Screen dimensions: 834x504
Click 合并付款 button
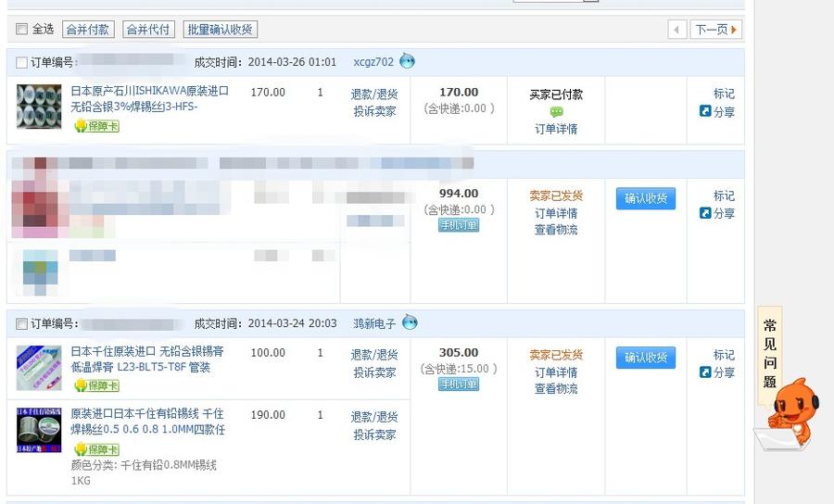[88, 30]
